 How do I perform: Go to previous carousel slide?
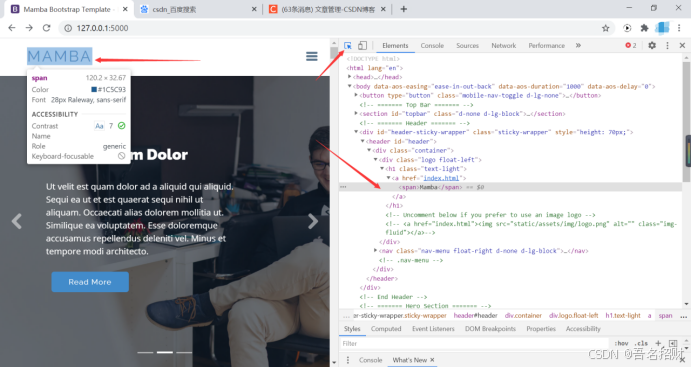click(x=17, y=221)
